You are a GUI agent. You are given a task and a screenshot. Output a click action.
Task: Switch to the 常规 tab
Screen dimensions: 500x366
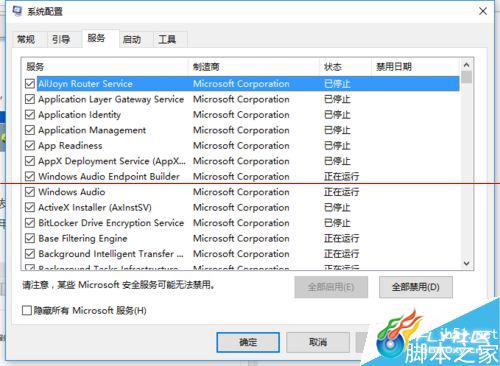tap(26, 39)
